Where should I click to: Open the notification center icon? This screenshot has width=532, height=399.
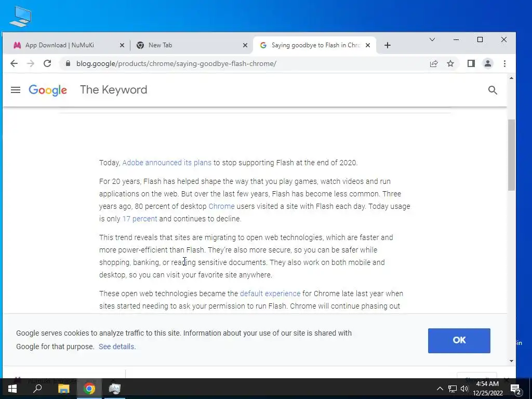click(516, 389)
